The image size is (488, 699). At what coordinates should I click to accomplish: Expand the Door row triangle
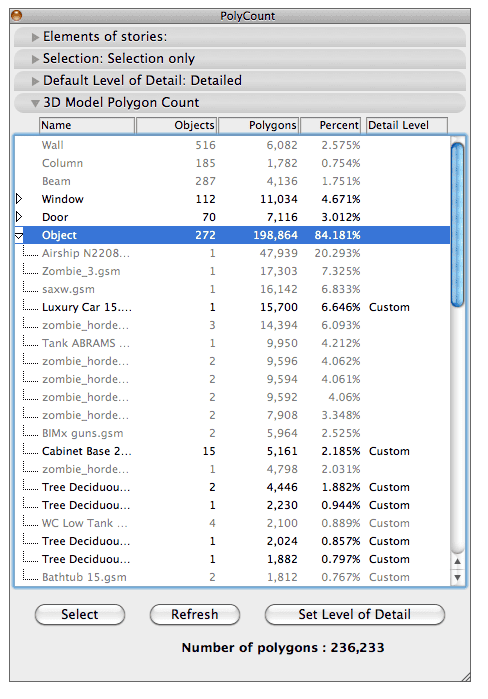click(19, 217)
